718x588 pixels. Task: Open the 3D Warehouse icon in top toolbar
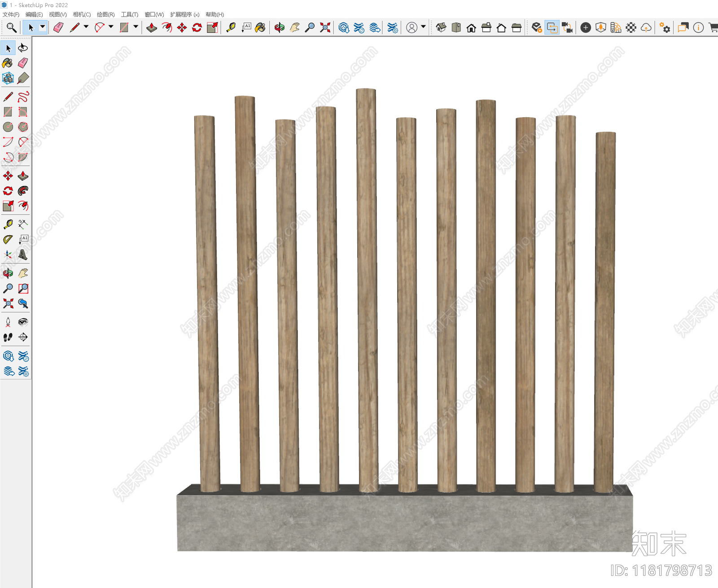[x=344, y=28]
